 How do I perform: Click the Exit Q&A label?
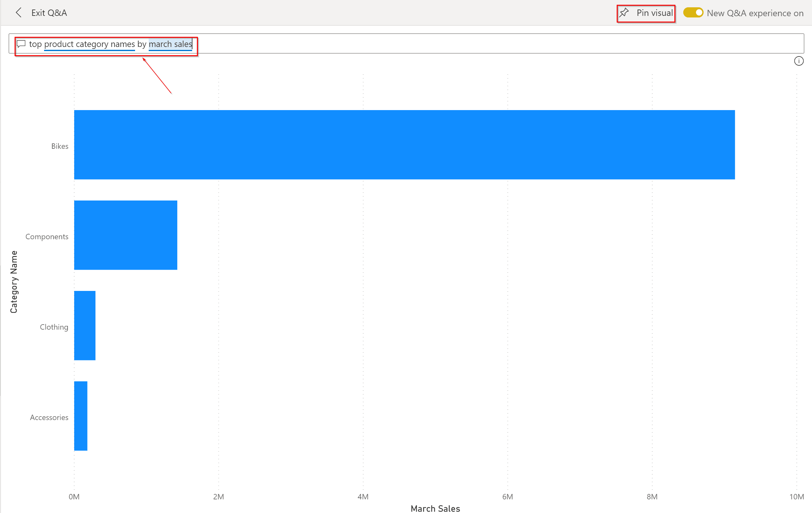[49, 13]
